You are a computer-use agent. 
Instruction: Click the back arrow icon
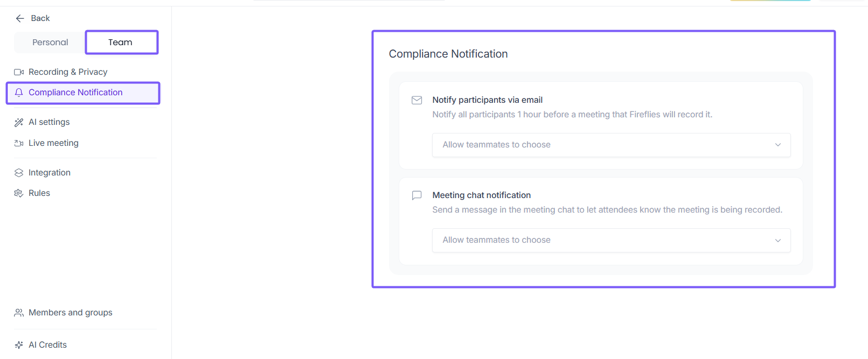tap(20, 18)
